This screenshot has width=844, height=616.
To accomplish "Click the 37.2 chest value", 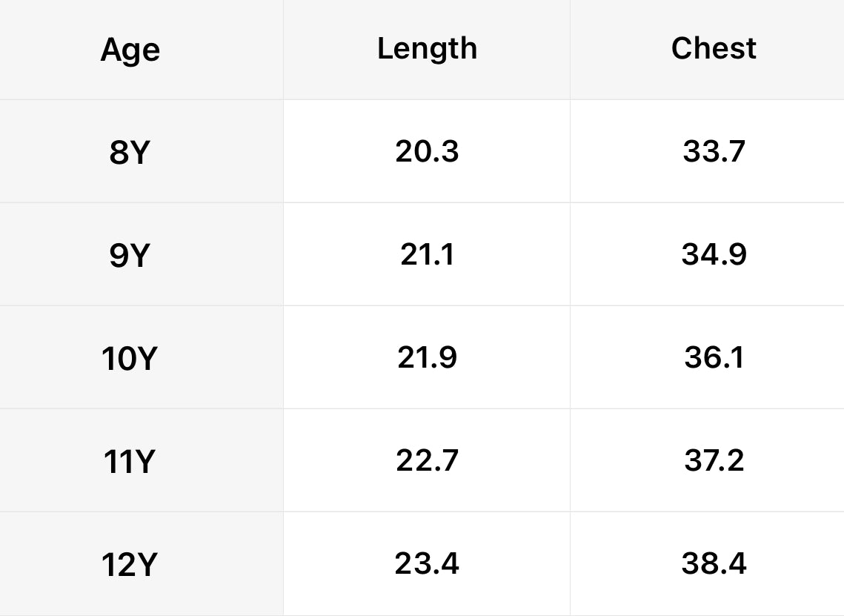I will click(x=714, y=460).
